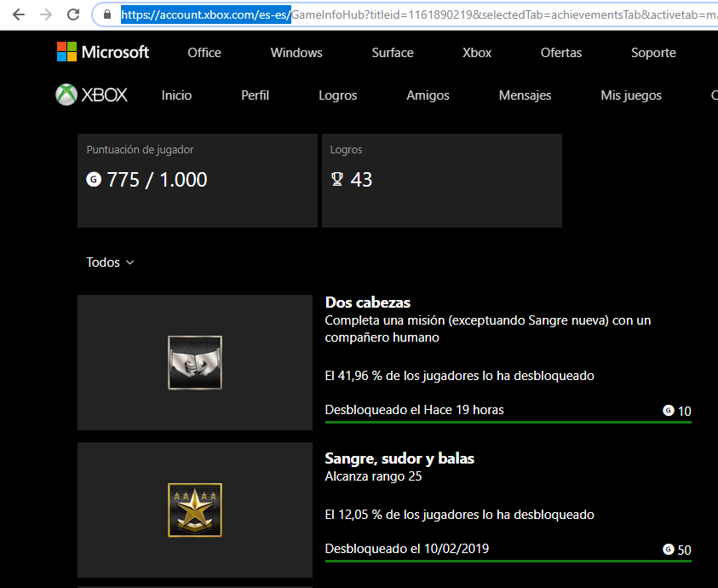
Task: Open the Xbox item in Microsoft bar
Action: pyautogui.click(x=477, y=53)
